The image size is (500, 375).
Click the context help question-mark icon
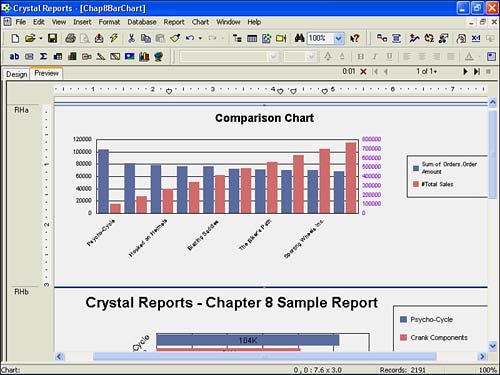355,38
